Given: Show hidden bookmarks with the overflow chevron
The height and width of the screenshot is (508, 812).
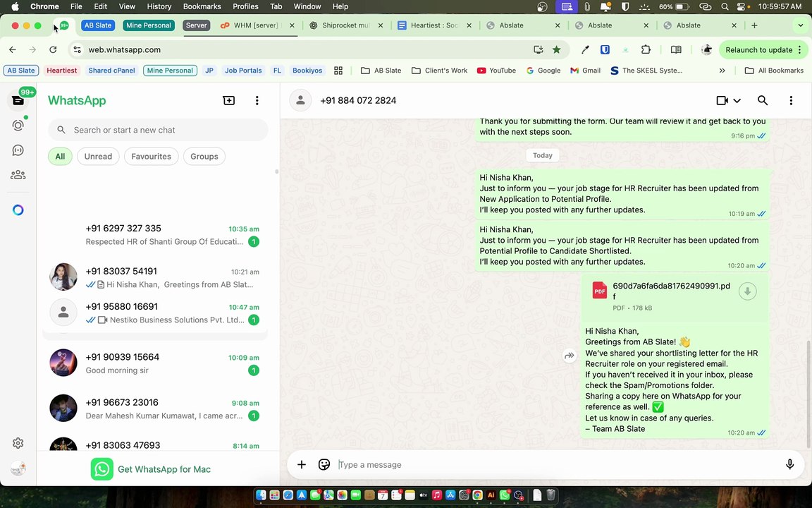Looking at the screenshot, I should (722, 71).
